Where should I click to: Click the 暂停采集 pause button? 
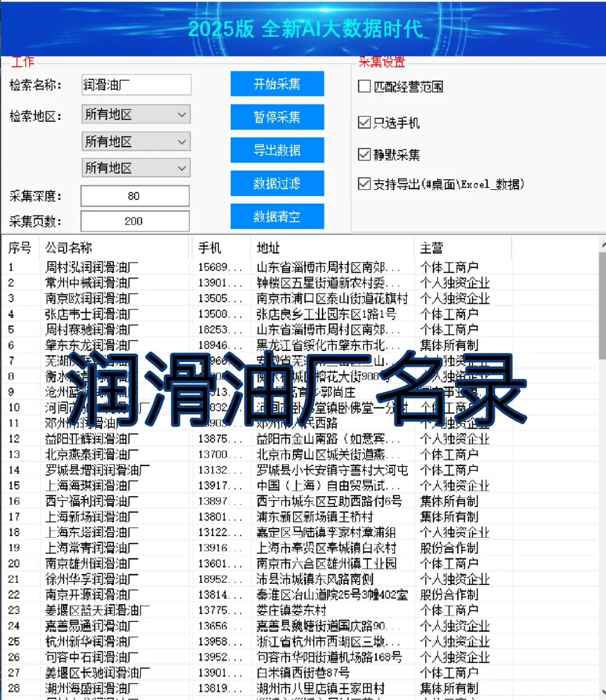click(277, 117)
